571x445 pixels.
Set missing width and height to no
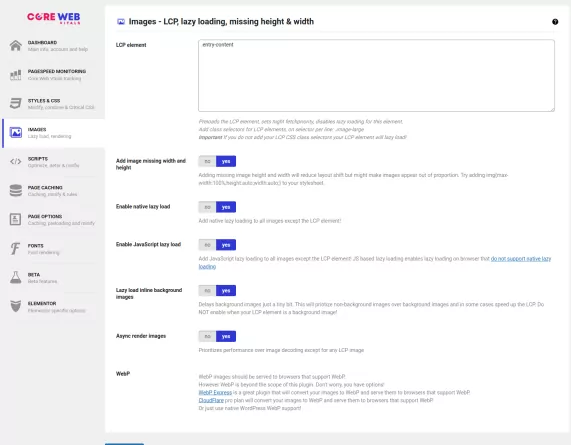[207, 161]
